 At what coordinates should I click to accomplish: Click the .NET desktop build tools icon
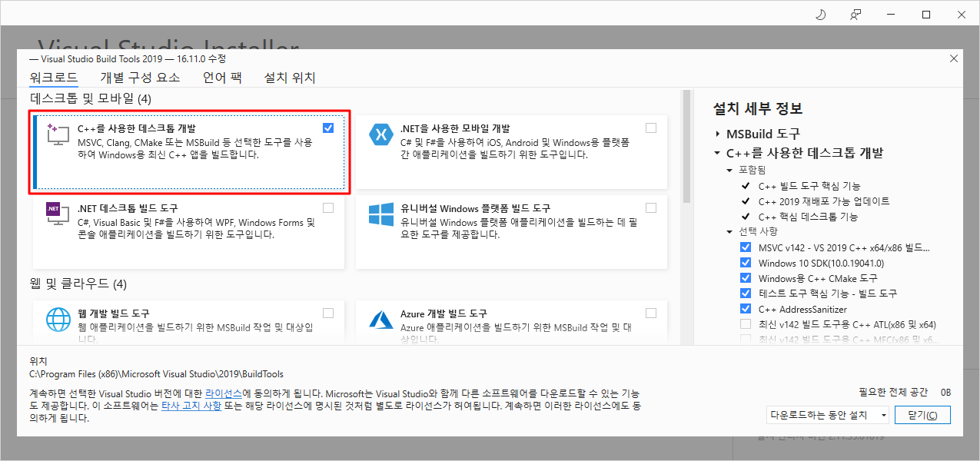tap(58, 214)
